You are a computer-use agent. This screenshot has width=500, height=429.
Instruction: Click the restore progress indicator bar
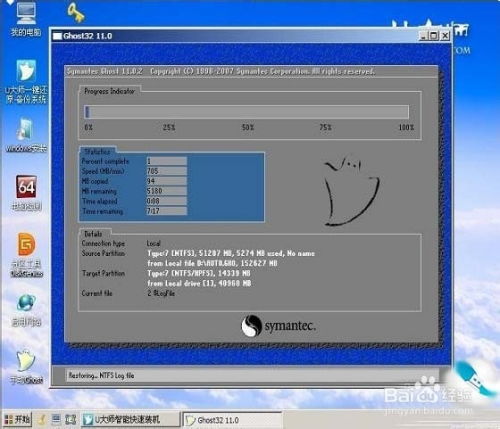[x=247, y=112]
